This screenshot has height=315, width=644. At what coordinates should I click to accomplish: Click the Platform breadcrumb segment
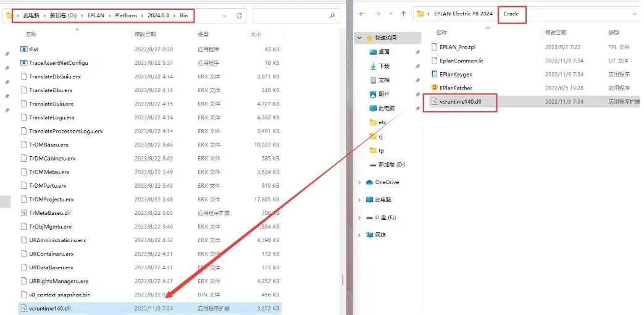point(126,15)
